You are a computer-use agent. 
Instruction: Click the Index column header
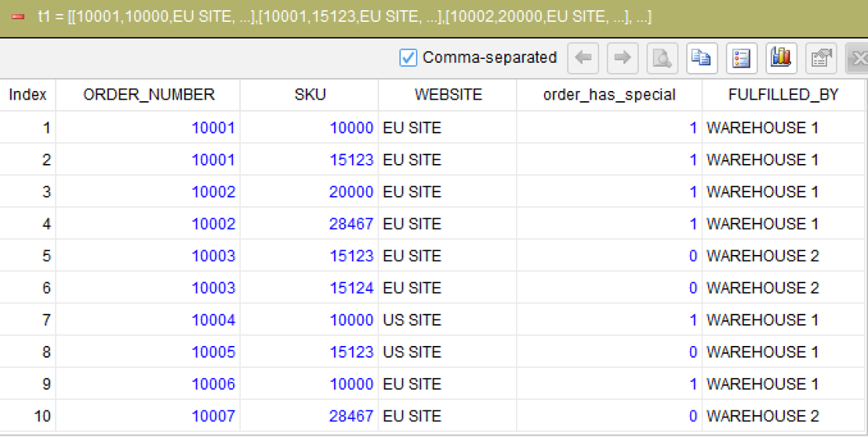(27, 95)
